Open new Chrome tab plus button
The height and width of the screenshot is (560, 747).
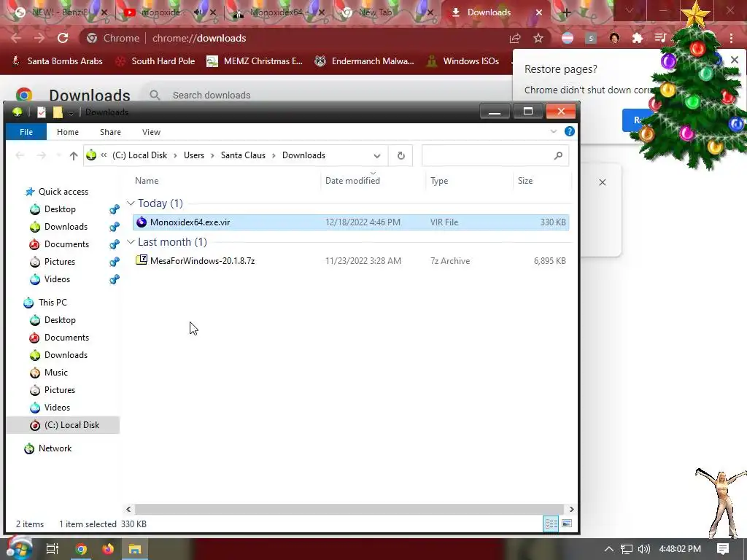pyautogui.click(x=566, y=13)
